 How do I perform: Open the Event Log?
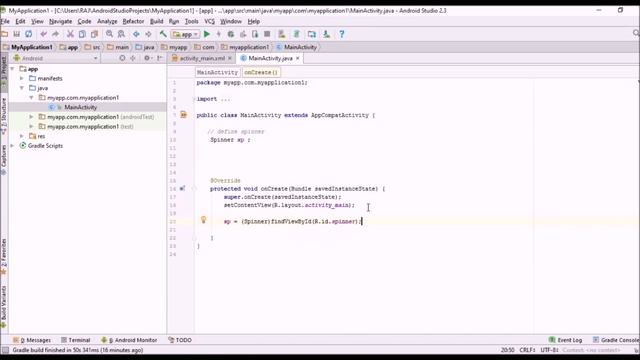(565, 340)
